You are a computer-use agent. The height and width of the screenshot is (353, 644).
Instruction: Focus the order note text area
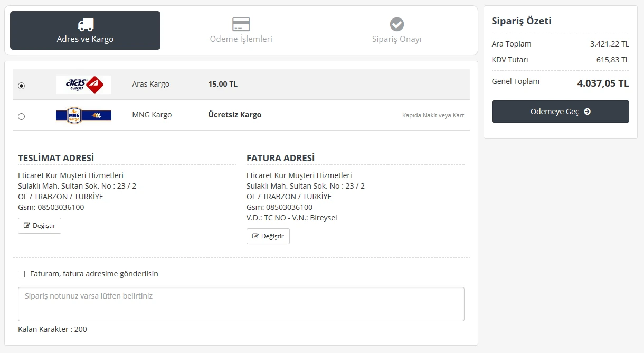241,304
